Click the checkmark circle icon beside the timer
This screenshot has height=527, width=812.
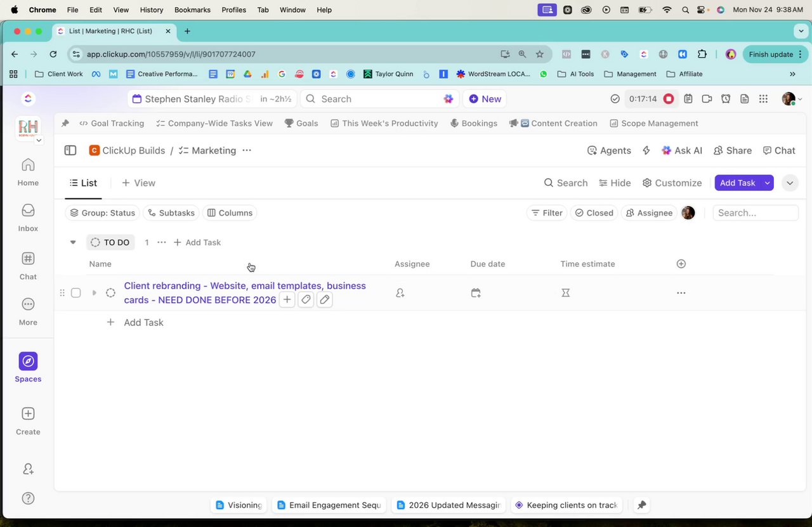click(x=615, y=99)
